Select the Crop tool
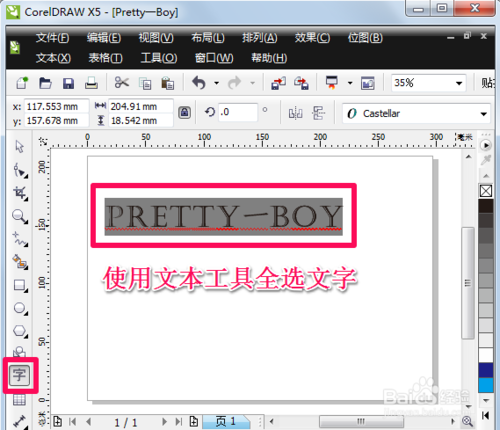 click(19, 193)
